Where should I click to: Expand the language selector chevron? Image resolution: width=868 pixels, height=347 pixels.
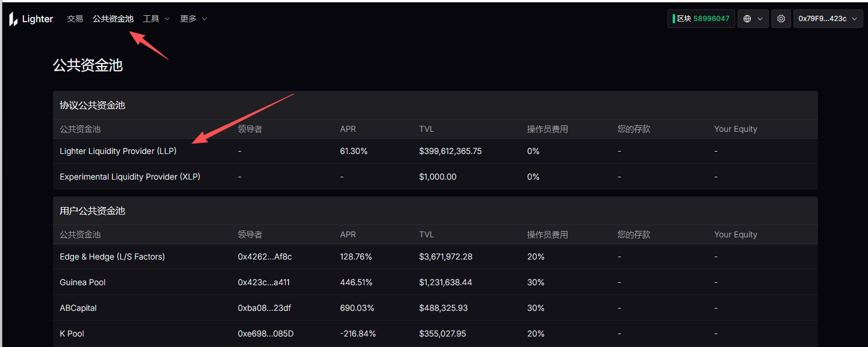pyautogui.click(x=760, y=18)
